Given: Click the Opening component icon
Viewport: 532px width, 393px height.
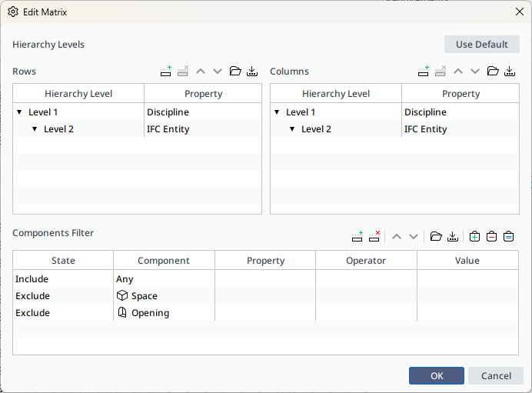Looking at the screenshot, I should (x=122, y=312).
